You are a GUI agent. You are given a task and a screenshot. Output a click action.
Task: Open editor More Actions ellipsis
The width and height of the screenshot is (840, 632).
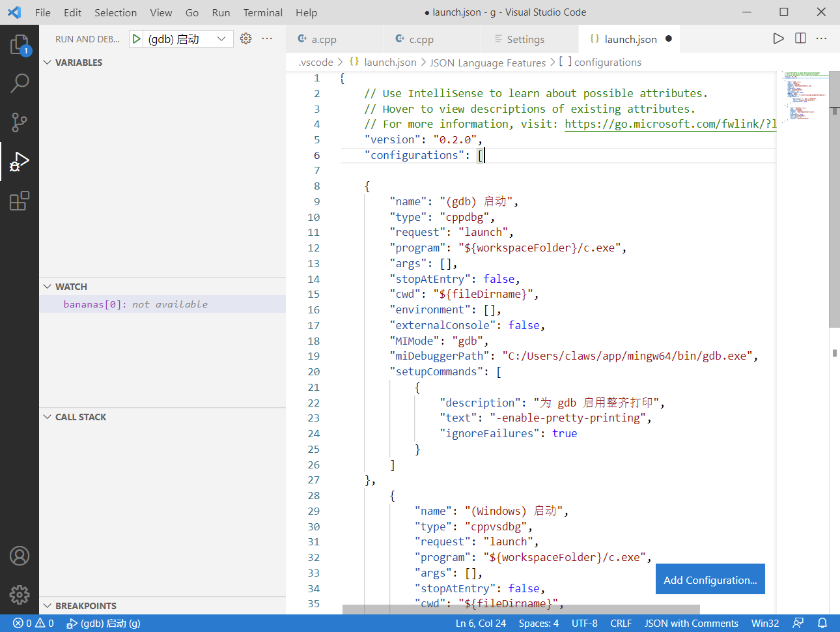coord(822,38)
